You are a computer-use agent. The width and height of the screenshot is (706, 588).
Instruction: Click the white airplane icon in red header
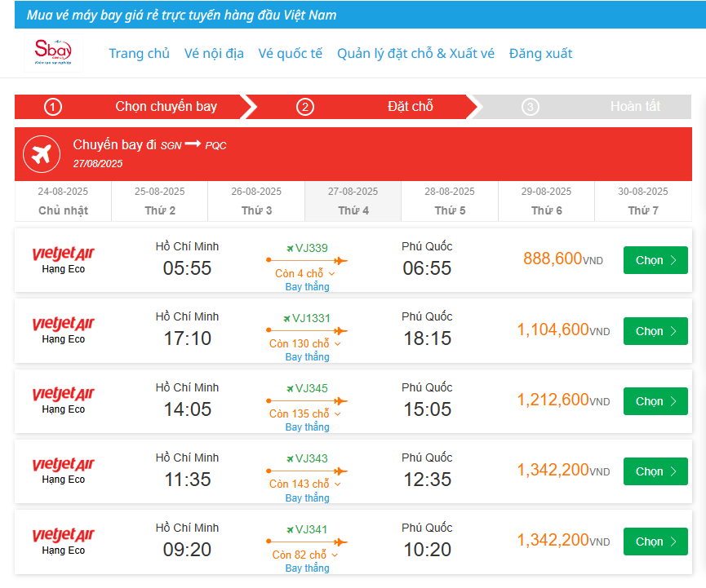pos(41,154)
